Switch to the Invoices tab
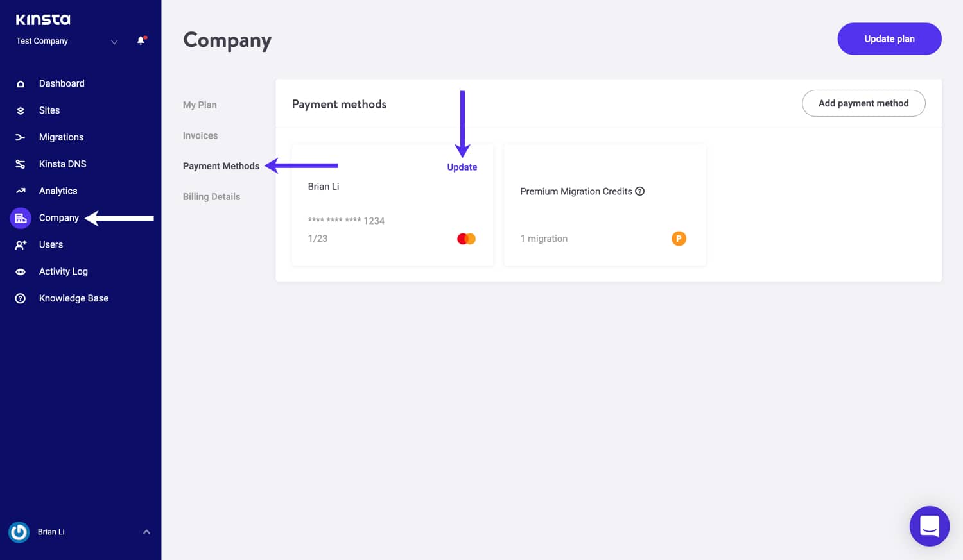The height and width of the screenshot is (560, 963). click(200, 135)
